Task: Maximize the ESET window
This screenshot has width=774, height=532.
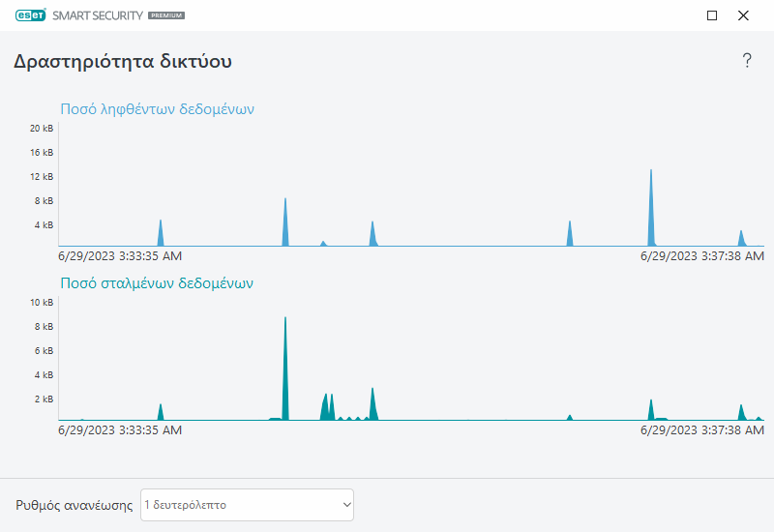Action: click(712, 15)
